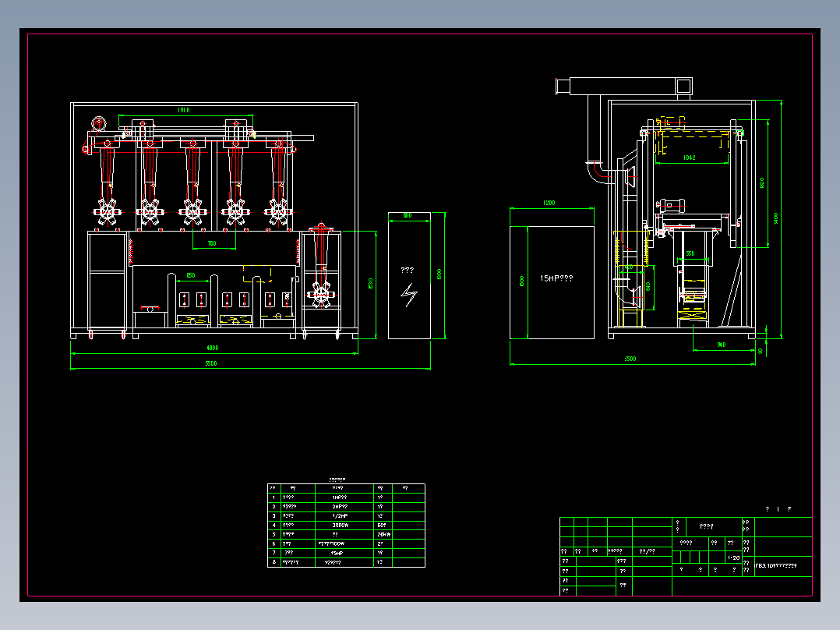Click row number "8" in parts table
The width and height of the screenshot is (840, 630).
point(274,562)
